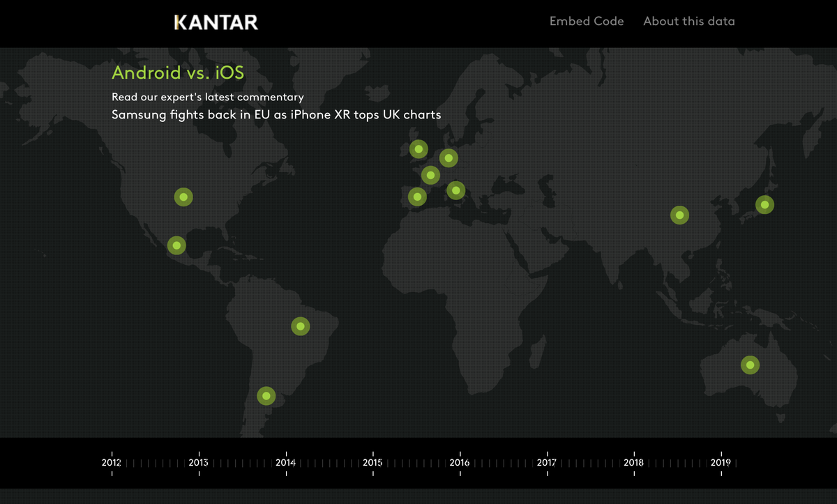Select the Mexico map marker
The image size is (837, 504).
[x=176, y=245]
